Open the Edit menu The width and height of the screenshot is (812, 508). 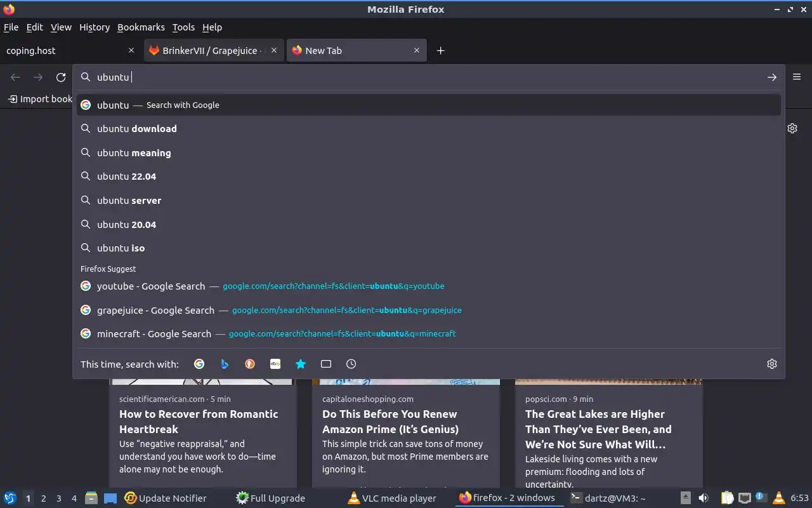(34, 27)
